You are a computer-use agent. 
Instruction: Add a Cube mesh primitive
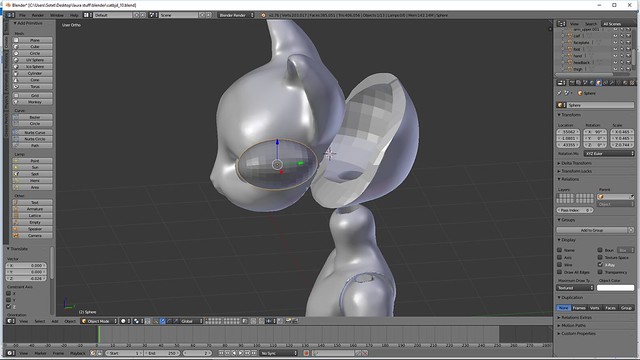tap(32, 47)
